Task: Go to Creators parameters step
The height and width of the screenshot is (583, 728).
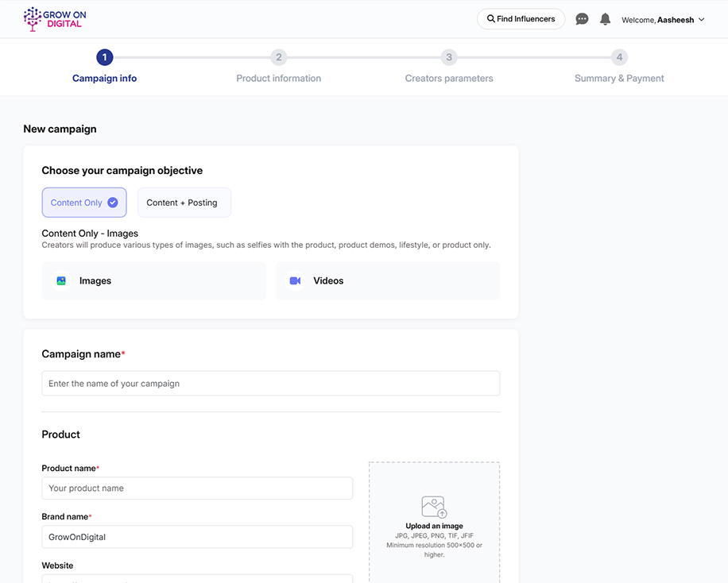Action: (448, 78)
